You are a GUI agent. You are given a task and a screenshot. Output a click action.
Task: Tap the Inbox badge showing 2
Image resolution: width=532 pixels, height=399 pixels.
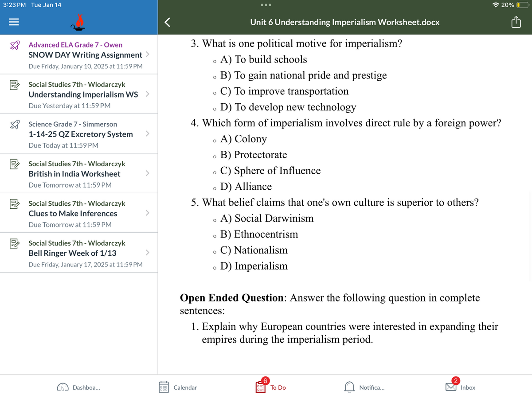[456, 380]
